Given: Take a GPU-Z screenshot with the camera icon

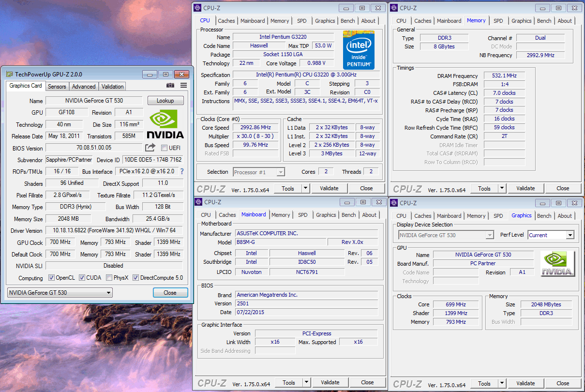Looking at the screenshot, I should [x=170, y=86].
